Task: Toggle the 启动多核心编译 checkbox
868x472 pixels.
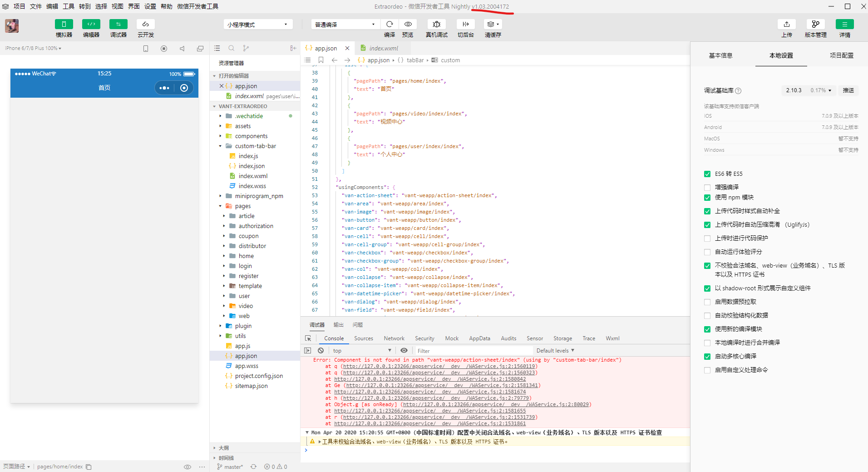Action: [x=707, y=357]
